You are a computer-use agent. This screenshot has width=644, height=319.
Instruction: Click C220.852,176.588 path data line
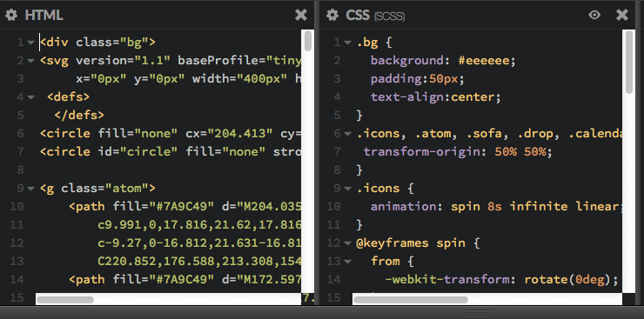(199, 261)
